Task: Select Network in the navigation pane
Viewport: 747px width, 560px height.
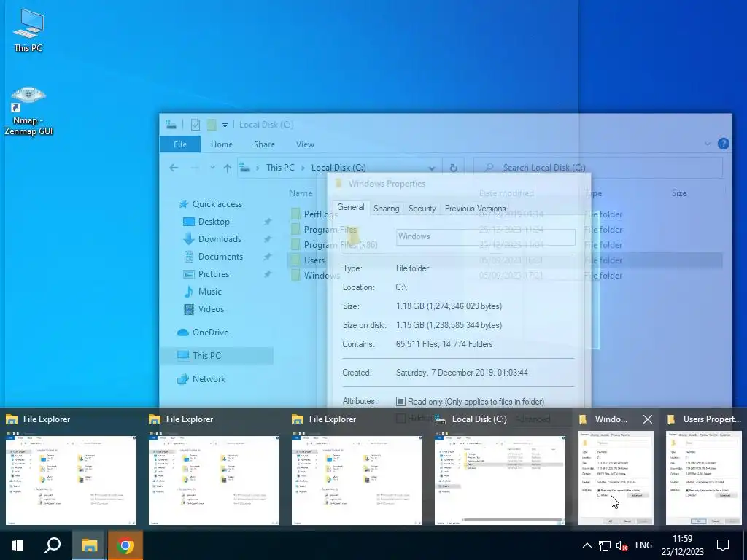Action: tap(209, 379)
